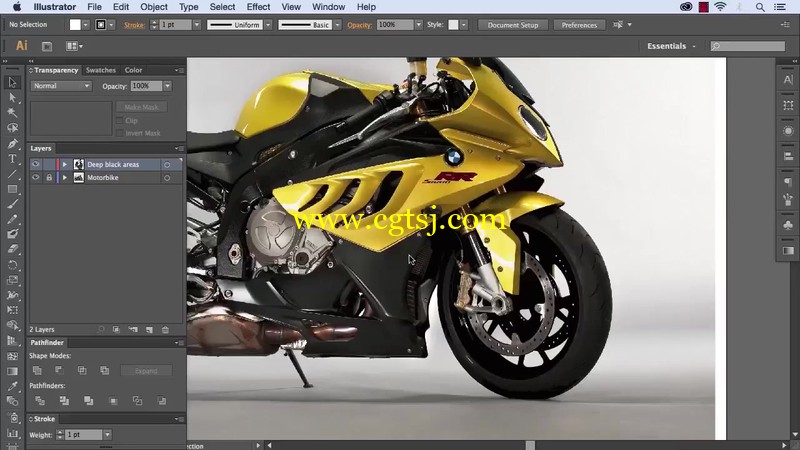Select the Pen tool
800x450 pixels.
click(x=12, y=143)
